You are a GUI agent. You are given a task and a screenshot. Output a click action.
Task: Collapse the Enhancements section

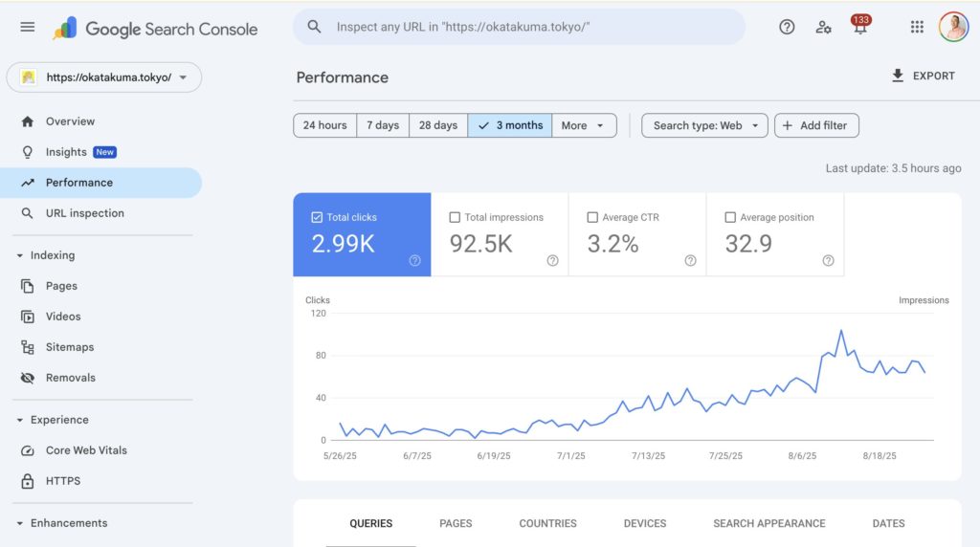(19, 523)
